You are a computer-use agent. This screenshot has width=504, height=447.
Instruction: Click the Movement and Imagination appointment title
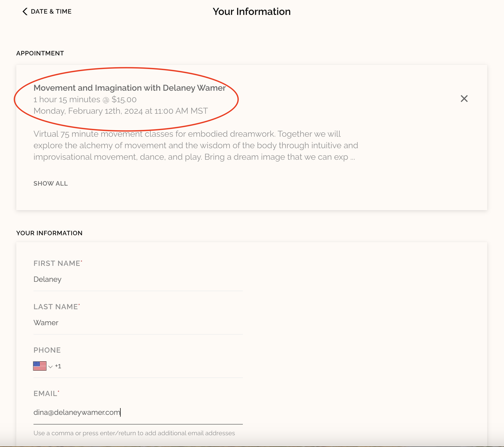(x=130, y=88)
